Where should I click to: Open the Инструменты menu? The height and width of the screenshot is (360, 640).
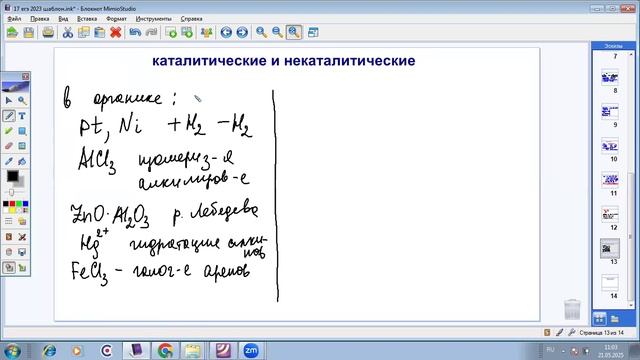pos(153,19)
